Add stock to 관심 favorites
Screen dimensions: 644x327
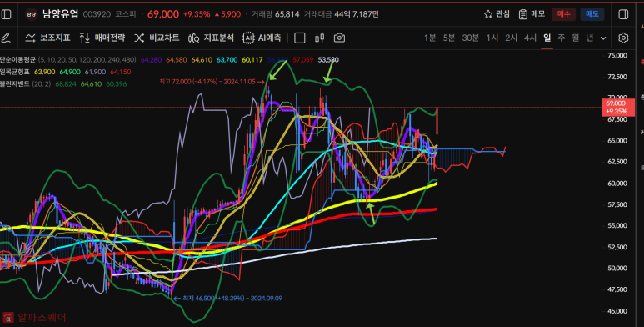click(497, 14)
